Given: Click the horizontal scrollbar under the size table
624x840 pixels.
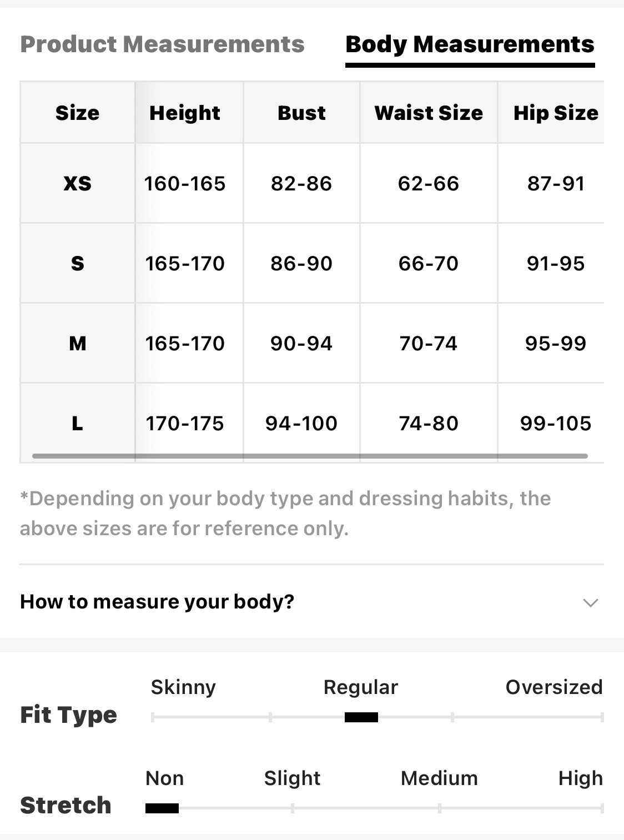Looking at the screenshot, I should (310, 456).
